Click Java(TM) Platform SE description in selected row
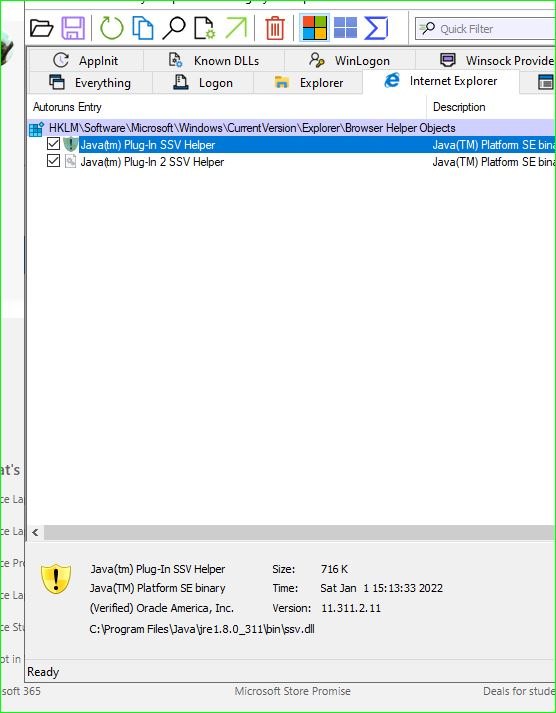The image size is (556, 713). pos(494,145)
